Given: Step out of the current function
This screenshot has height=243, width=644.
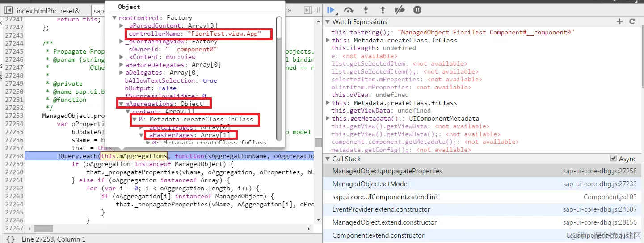Looking at the screenshot, I should [x=383, y=10].
